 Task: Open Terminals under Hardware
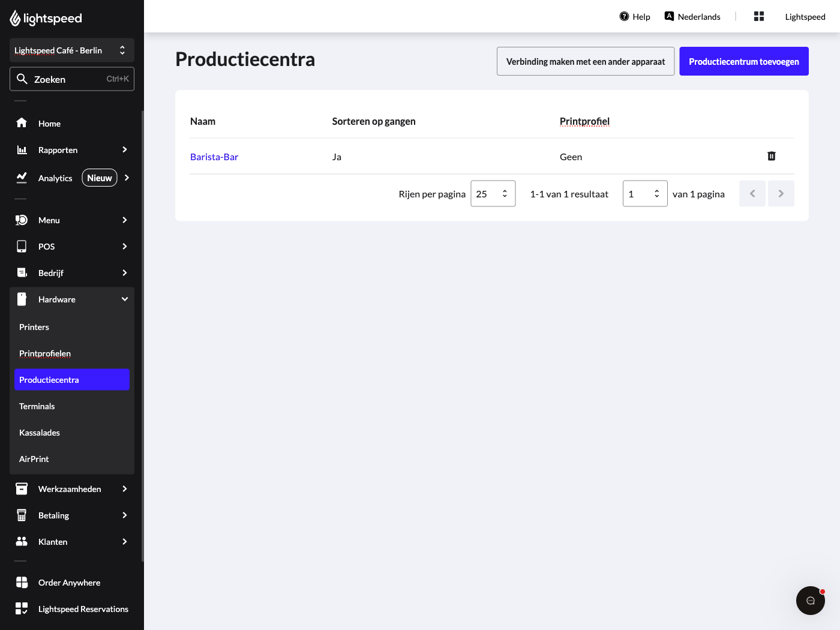pos(72,406)
